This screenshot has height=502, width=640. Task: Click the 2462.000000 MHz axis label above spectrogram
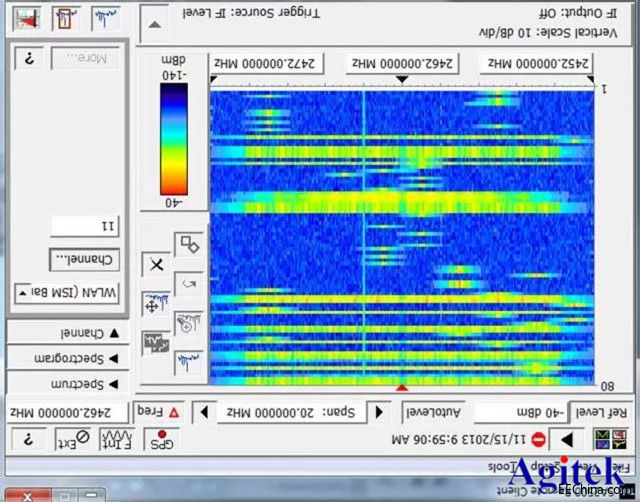tap(402, 63)
